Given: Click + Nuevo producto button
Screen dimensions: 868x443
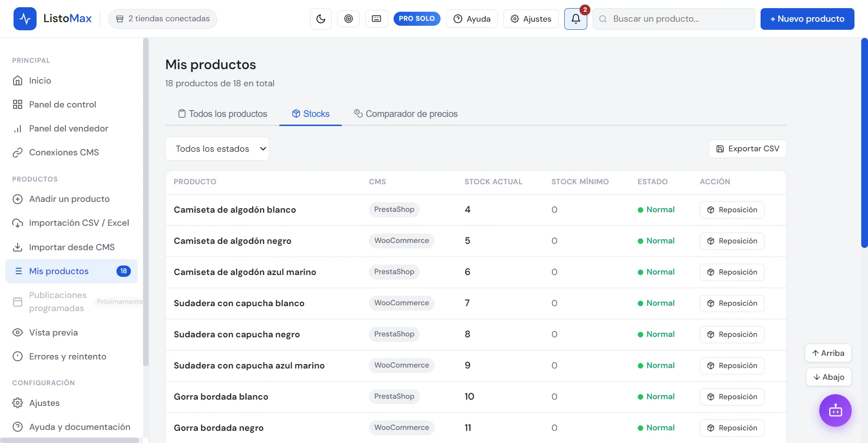Looking at the screenshot, I should [807, 19].
